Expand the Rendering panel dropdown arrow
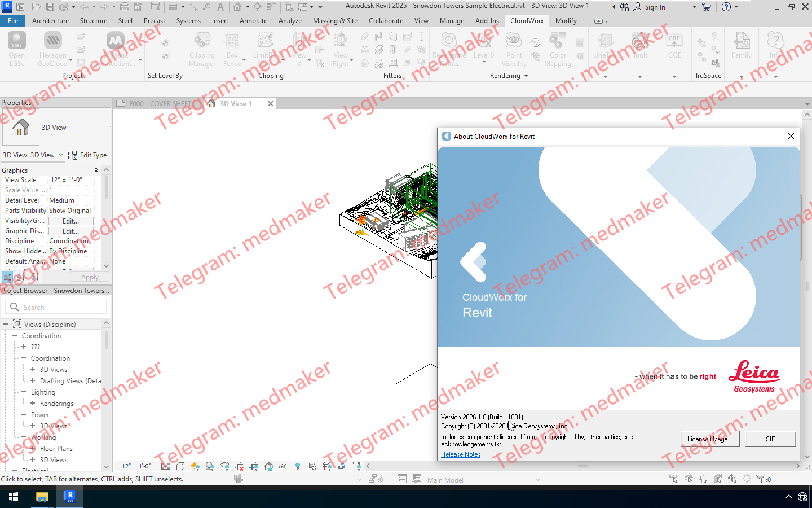This screenshot has height=508, width=812. click(x=526, y=76)
